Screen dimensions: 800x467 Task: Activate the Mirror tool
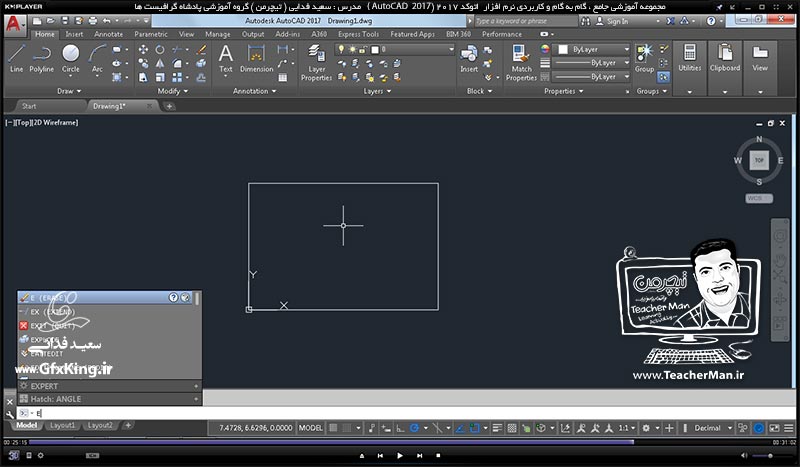160,63
